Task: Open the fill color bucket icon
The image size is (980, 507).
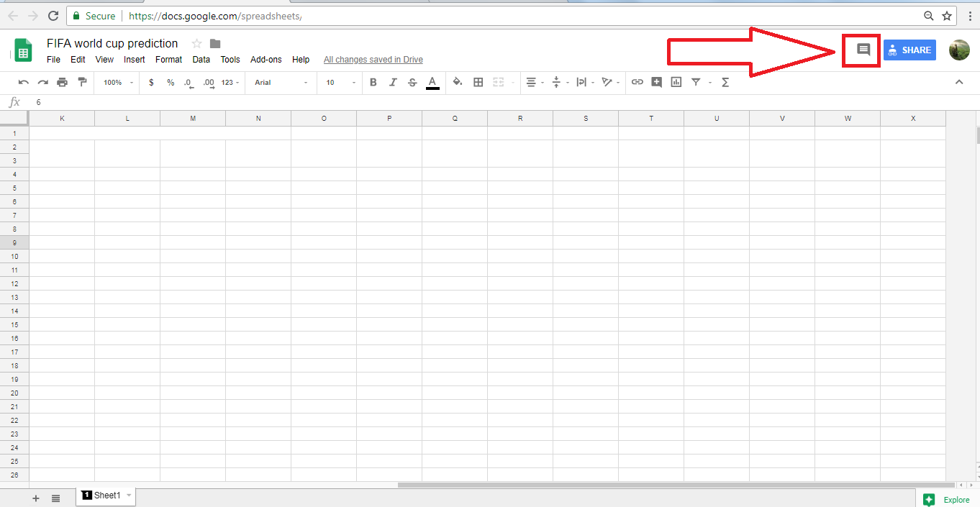Action: point(457,83)
